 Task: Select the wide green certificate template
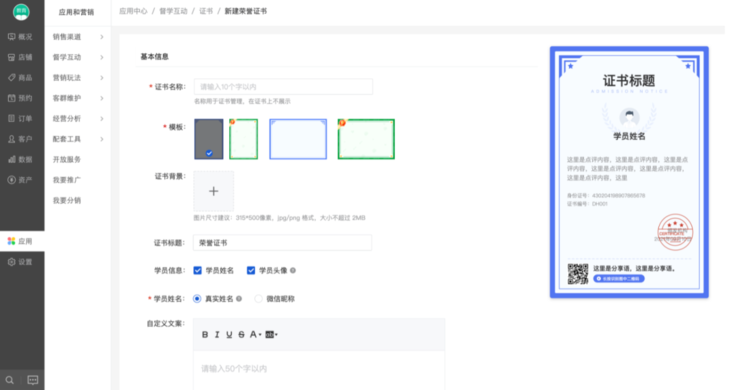click(366, 139)
